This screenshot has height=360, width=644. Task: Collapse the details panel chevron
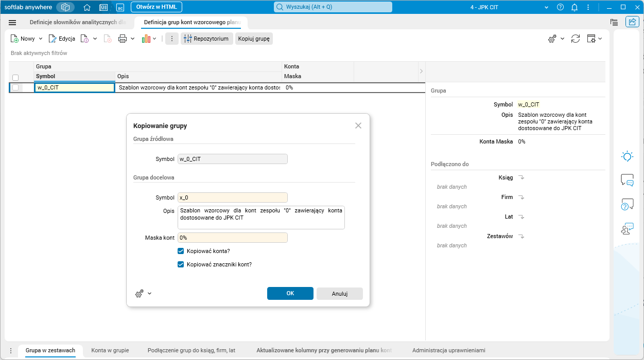click(421, 71)
